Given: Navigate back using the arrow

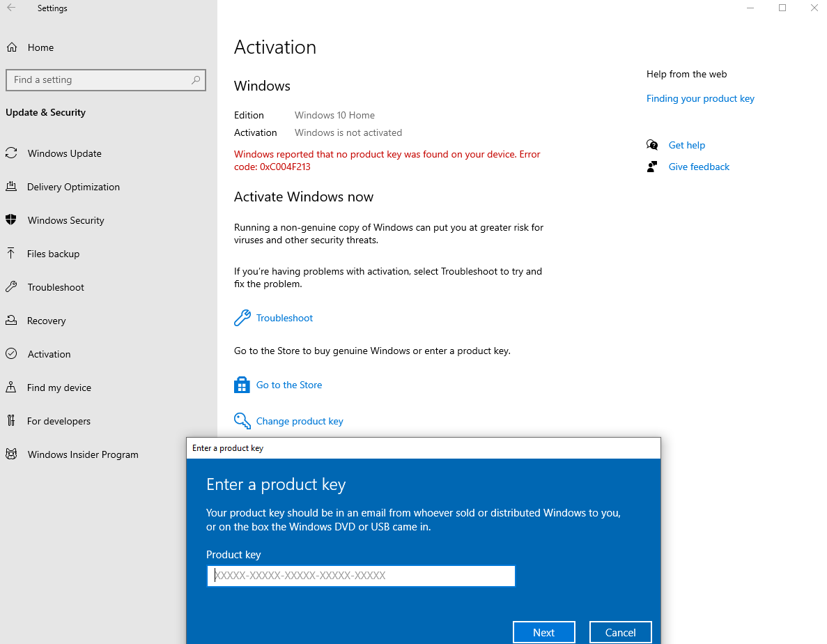Looking at the screenshot, I should (13, 8).
